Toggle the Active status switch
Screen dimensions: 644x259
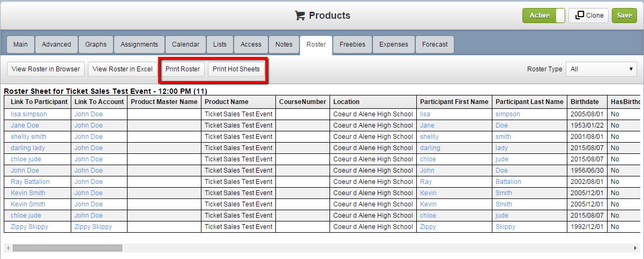point(544,16)
